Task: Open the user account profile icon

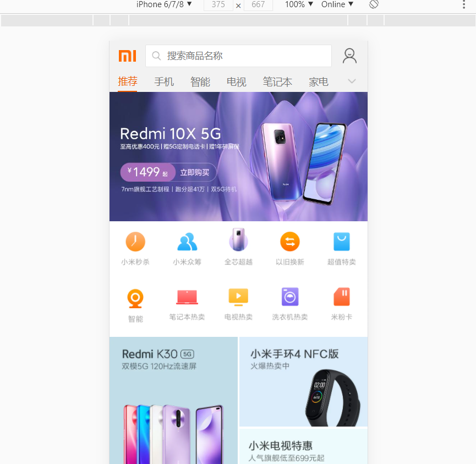Action: click(349, 56)
